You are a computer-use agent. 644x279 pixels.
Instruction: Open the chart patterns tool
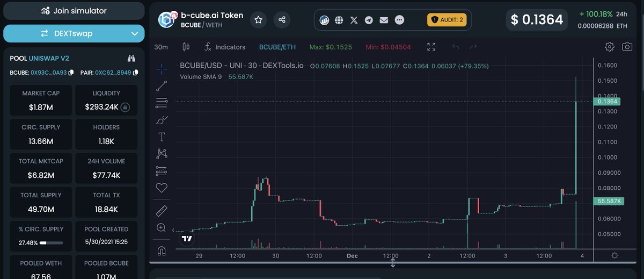[162, 154]
